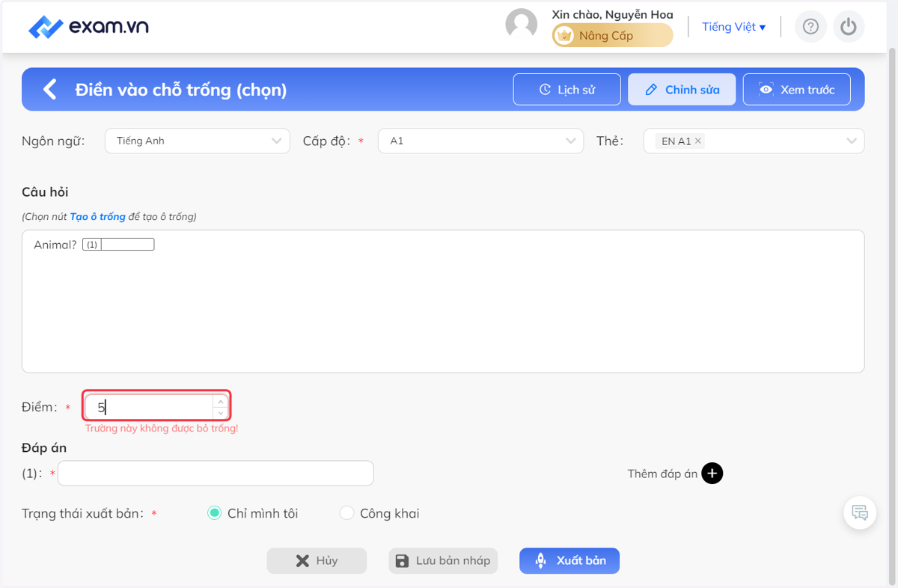Open the user avatar profile picture
Viewport: 898px width, 588px height.
point(522,24)
